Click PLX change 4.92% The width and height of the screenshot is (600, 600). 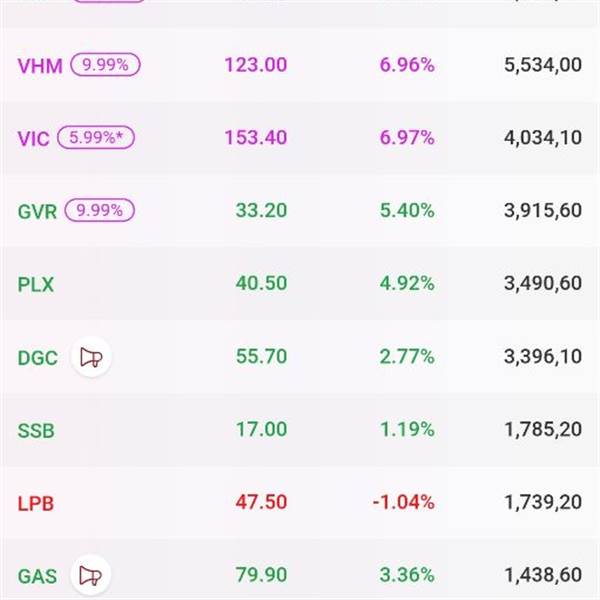tap(406, 284)
